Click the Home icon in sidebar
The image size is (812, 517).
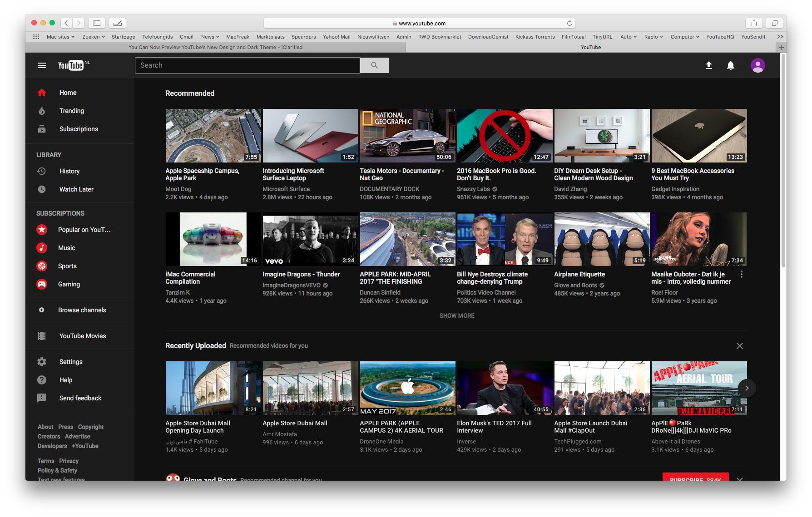42,93
